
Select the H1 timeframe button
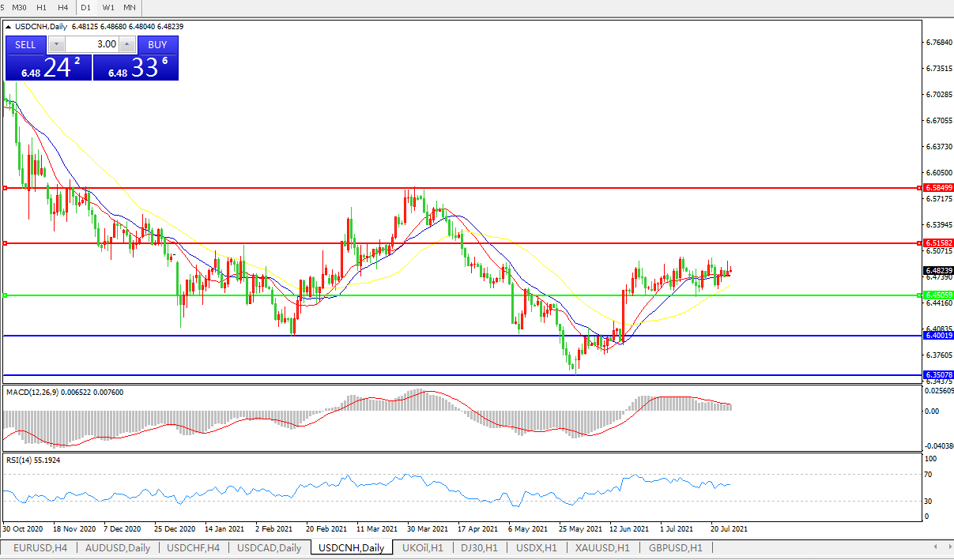point(43,7)
